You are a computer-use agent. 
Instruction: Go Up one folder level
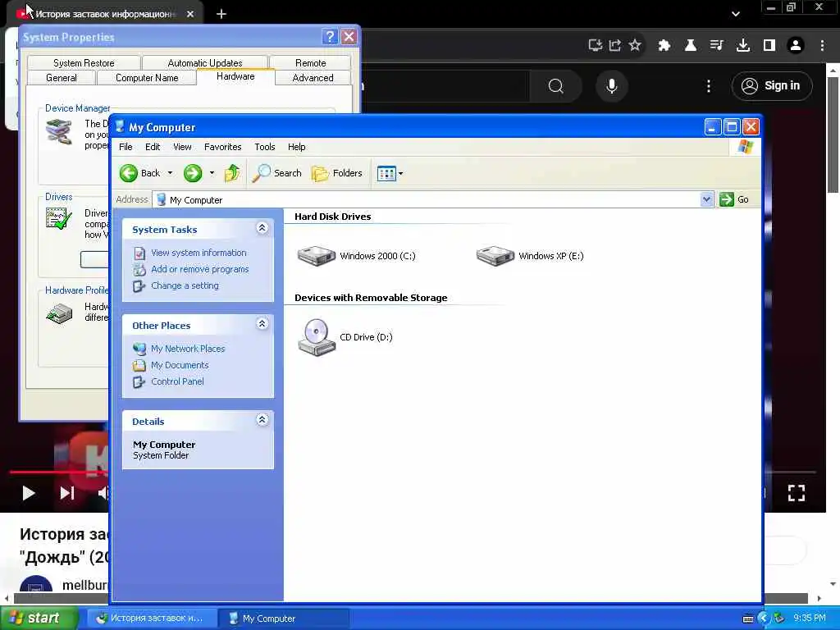pyautogui.click(x=232, y=173)
